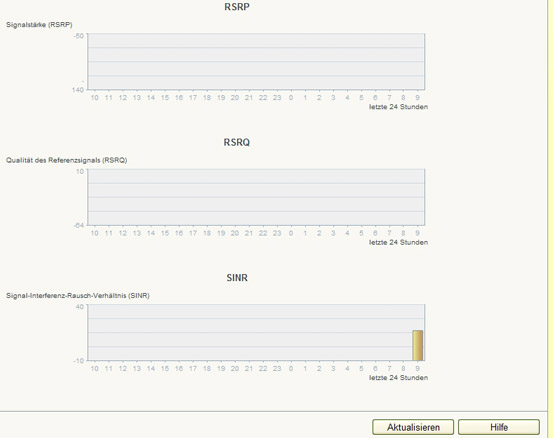Viewport: 553px width, 438px height.
Task: Click hour 20 tick on SINR axis
Action: [x=235, y=369]
